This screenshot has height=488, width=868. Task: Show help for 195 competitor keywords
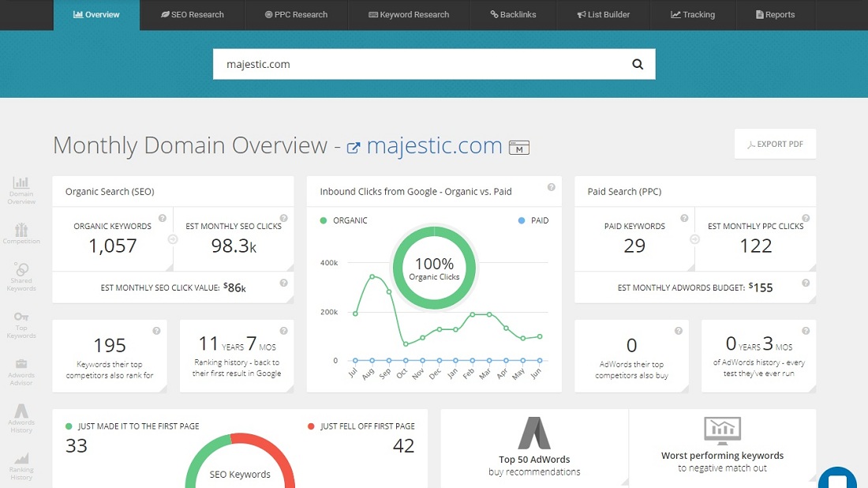click(x=157, y=331)
